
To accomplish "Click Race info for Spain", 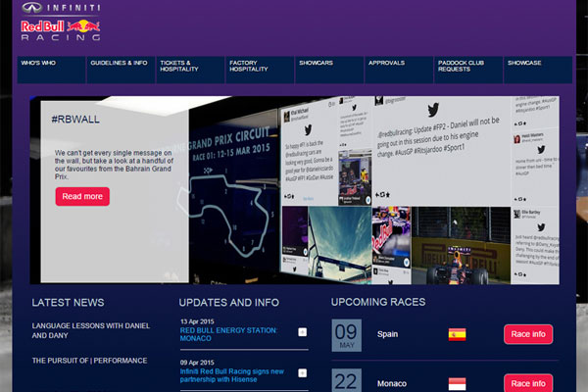I will click(528, 334).
